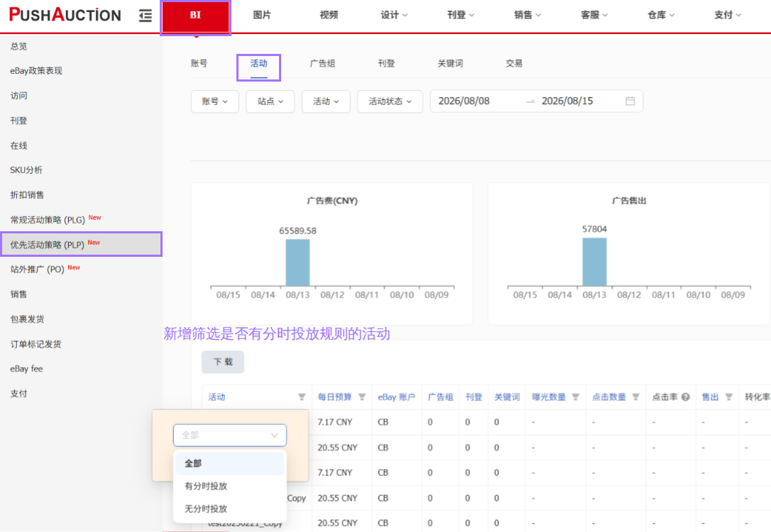Filter the 售出 column with funnel icon
Image resolution: width=771 pixels, height=532 pixels.
(728, 397)
